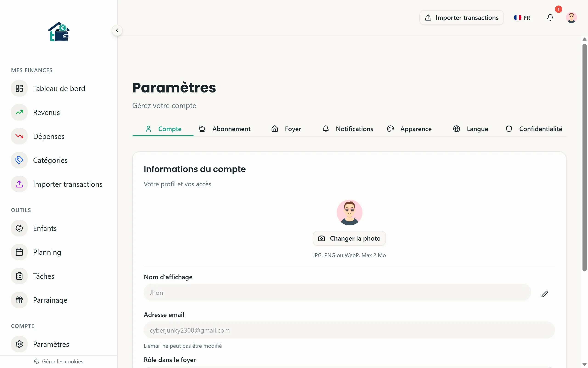Viewport: 588px width, 368px height.
Task: Click the Apparence palette icon
Action: tap(390, 129)
